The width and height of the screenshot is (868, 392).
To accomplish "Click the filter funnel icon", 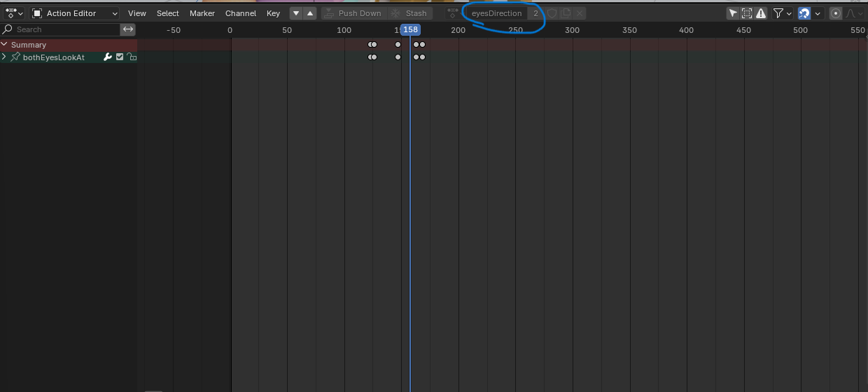I will click(778, 13).
